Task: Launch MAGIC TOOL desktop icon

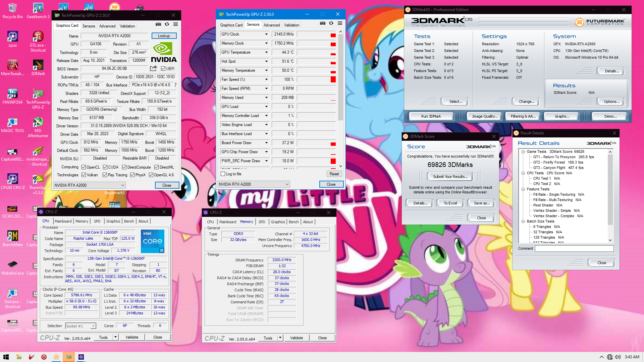Action: [x=12, y=125]
